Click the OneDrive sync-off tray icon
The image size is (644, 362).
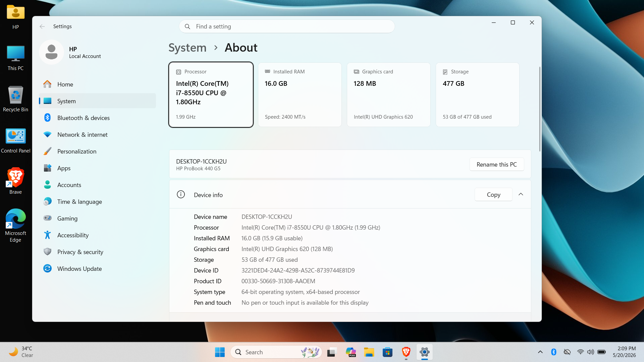(567, 352)
